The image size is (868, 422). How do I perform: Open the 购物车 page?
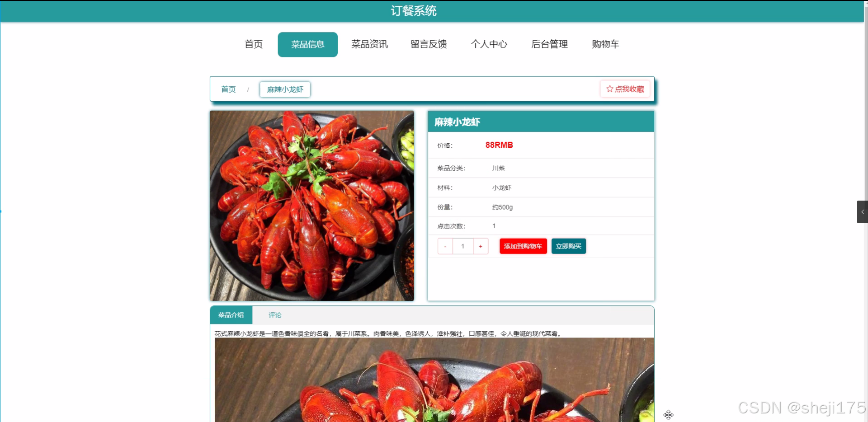pos(605,44)
